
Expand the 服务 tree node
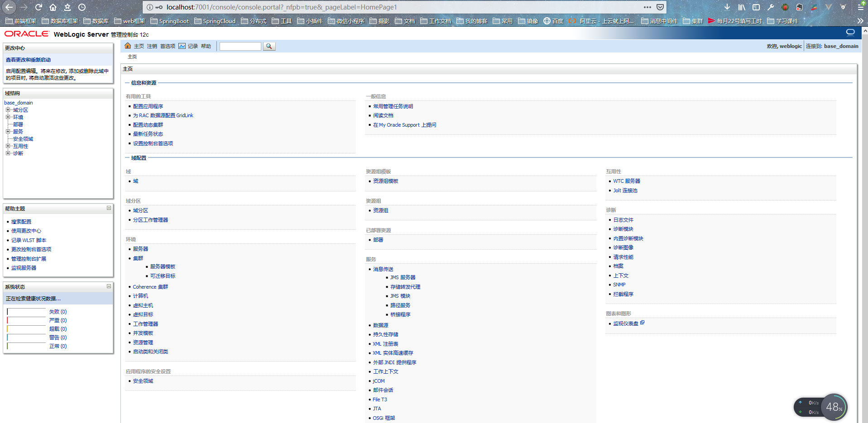8,131
